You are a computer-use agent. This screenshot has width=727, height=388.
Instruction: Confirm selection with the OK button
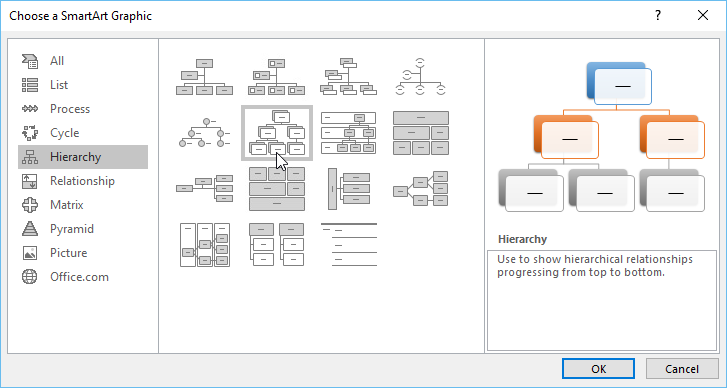[598, 369]
